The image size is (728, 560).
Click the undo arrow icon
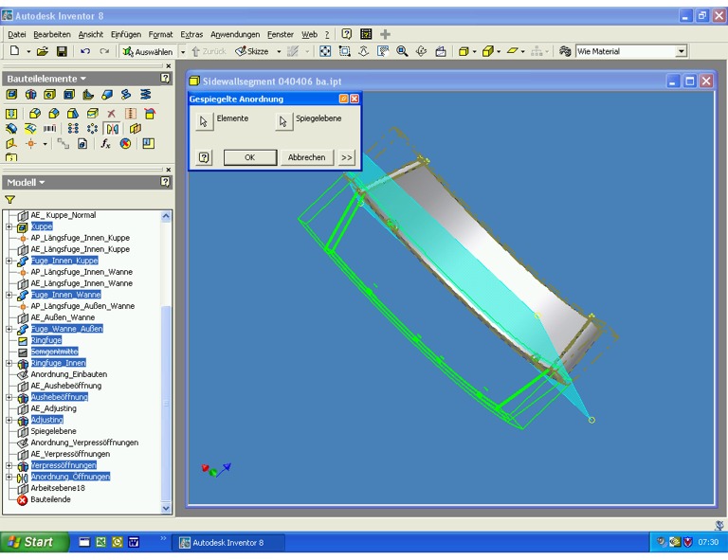[85, 51]
